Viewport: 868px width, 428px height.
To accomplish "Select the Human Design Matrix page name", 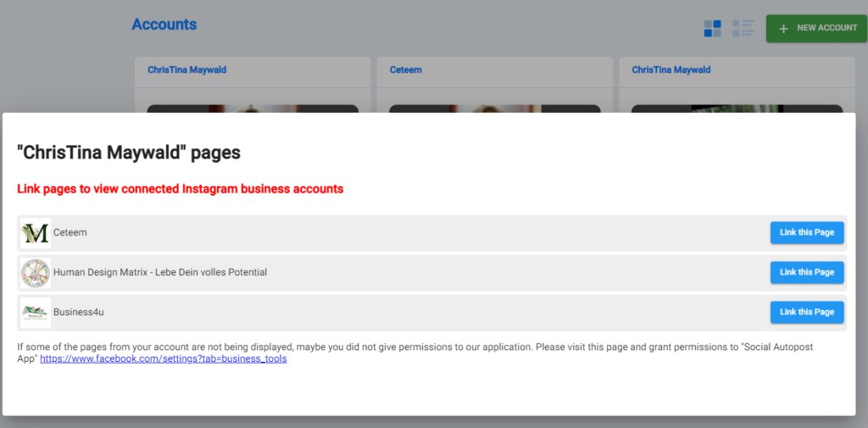I will click(159, 273).
